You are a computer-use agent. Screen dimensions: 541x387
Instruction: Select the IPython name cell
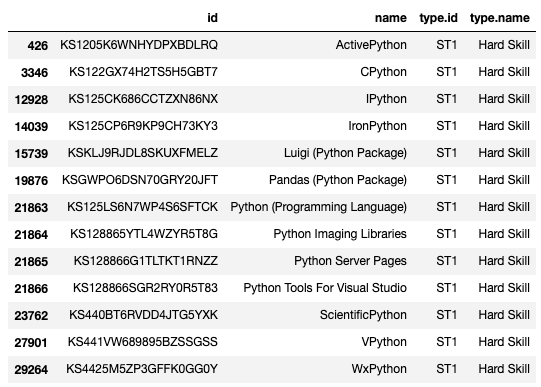[386, 99]
